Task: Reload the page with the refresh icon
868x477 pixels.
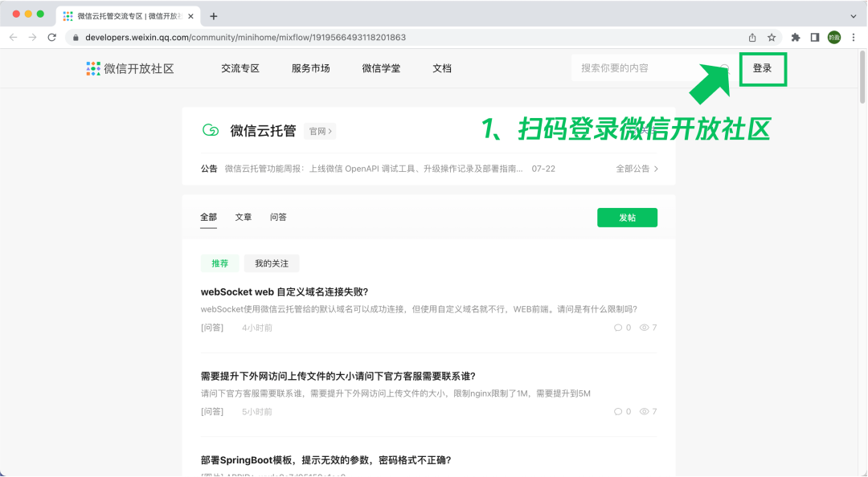Action: pos(52,38)
